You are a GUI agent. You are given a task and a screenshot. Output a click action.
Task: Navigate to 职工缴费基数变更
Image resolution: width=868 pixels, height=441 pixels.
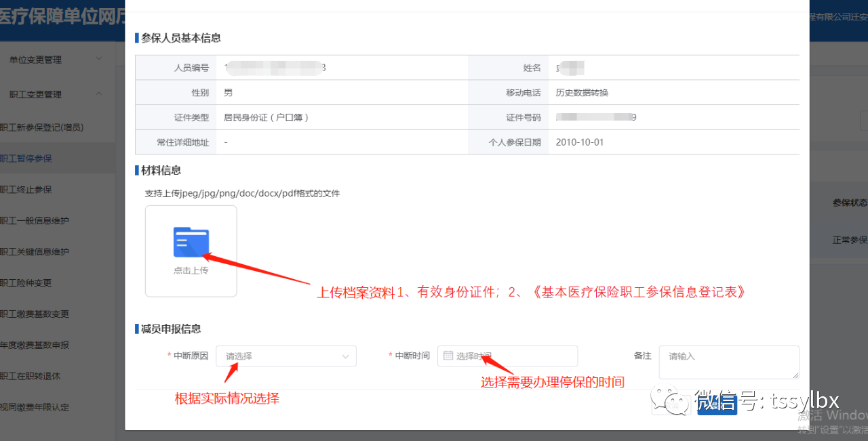point(35,314)
